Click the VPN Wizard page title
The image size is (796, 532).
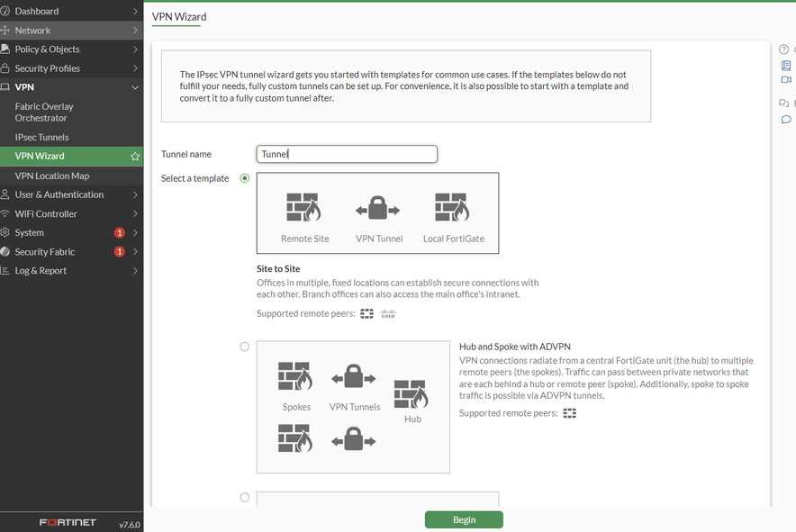(x=179, y=17)
